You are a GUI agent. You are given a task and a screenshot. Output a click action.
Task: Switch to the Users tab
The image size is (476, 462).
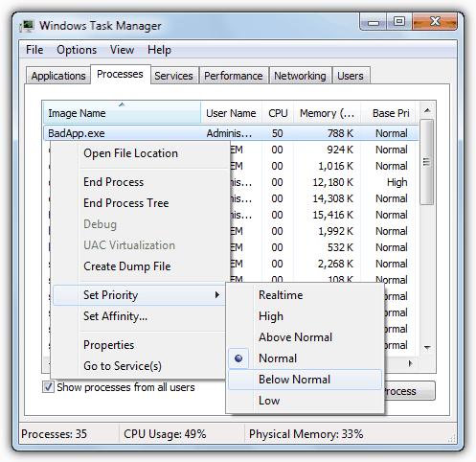[351, 76]
